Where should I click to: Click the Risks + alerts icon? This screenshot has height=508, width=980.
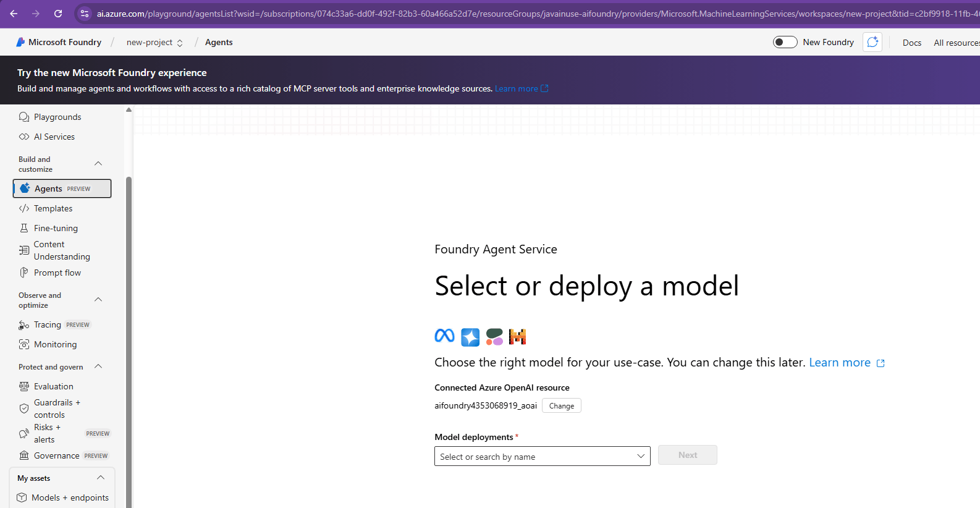click(x=24, y=433)
